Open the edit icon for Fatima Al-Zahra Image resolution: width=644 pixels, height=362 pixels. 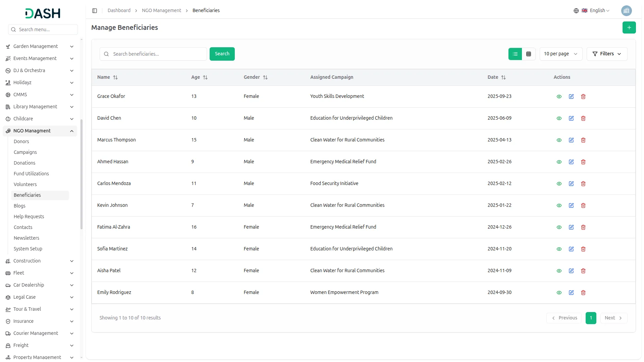coord(571,227)
